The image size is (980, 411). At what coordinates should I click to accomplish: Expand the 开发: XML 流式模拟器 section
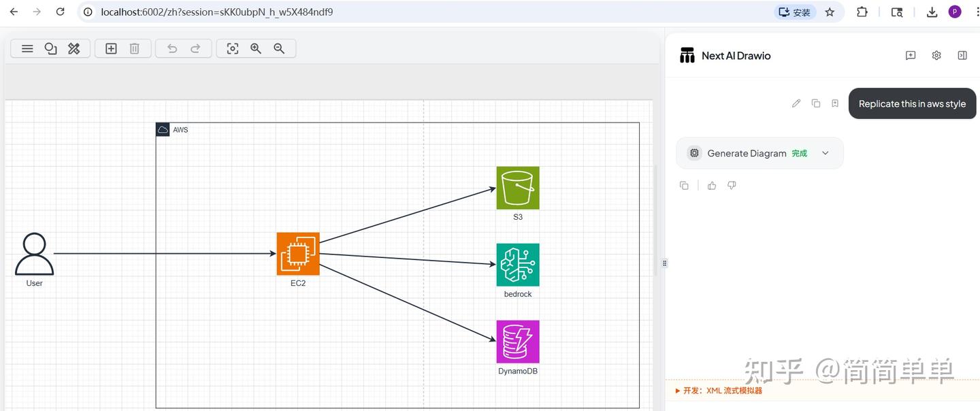tap(719, 391)
